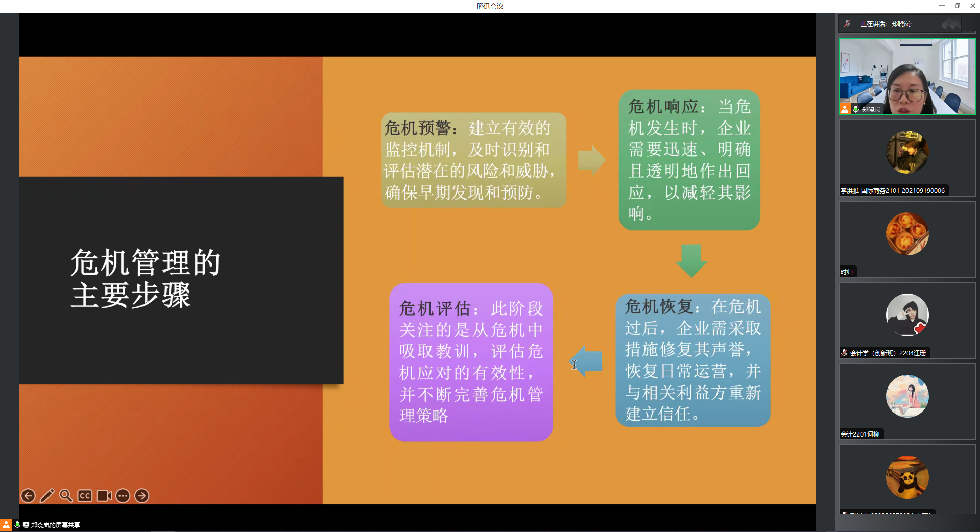Mute the microphone icon next to 会计学（创新班）2204江珊
Screen dimensions: 980x532
click(843, 352)
